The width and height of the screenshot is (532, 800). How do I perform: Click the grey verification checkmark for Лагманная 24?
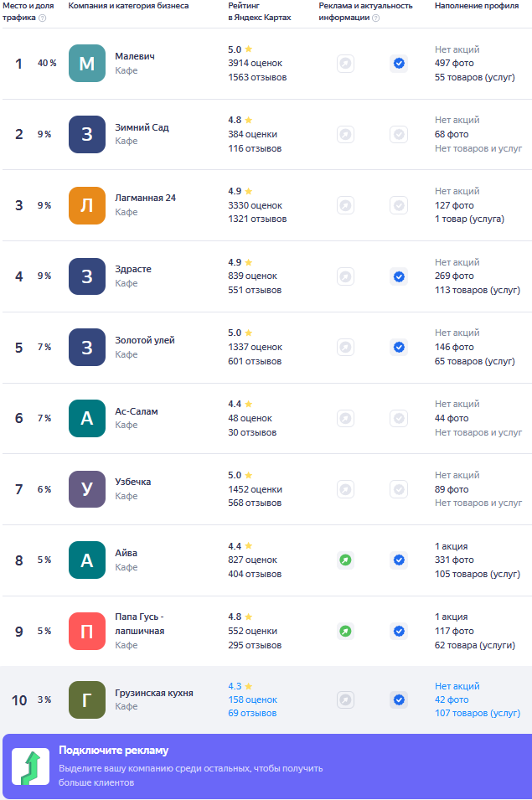pos(399,205)
